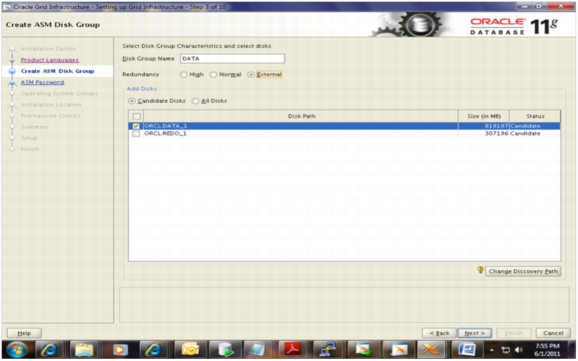Launch Windows Media Player from taskbar

click(120, 349)
